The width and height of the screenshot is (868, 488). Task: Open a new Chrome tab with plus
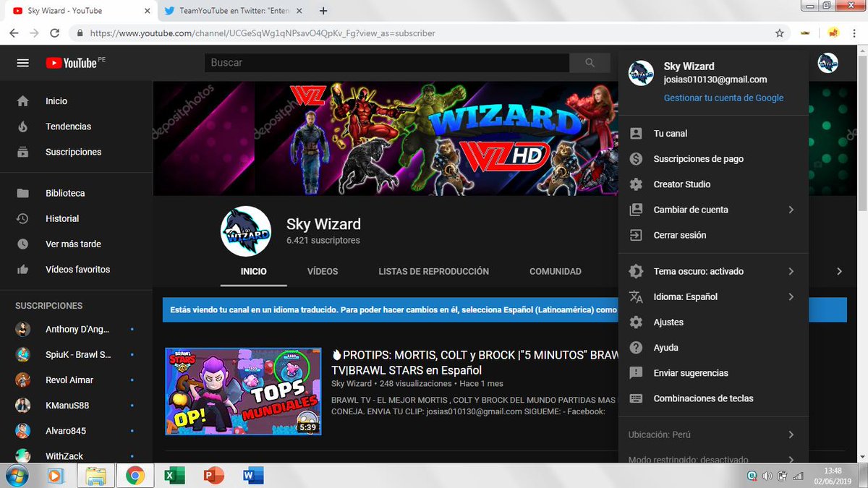point(323,11)
